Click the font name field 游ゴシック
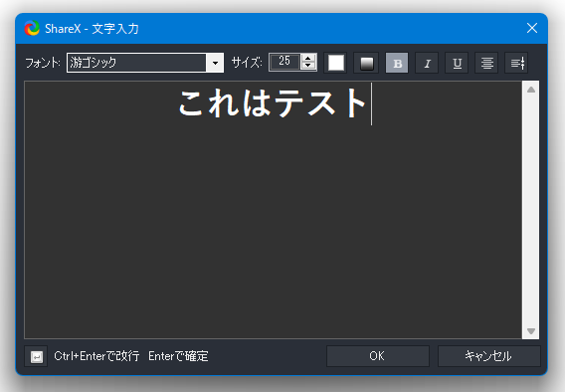Image resolution: width=565 pixels, height=392 pixels. click(x=136, y=63)
